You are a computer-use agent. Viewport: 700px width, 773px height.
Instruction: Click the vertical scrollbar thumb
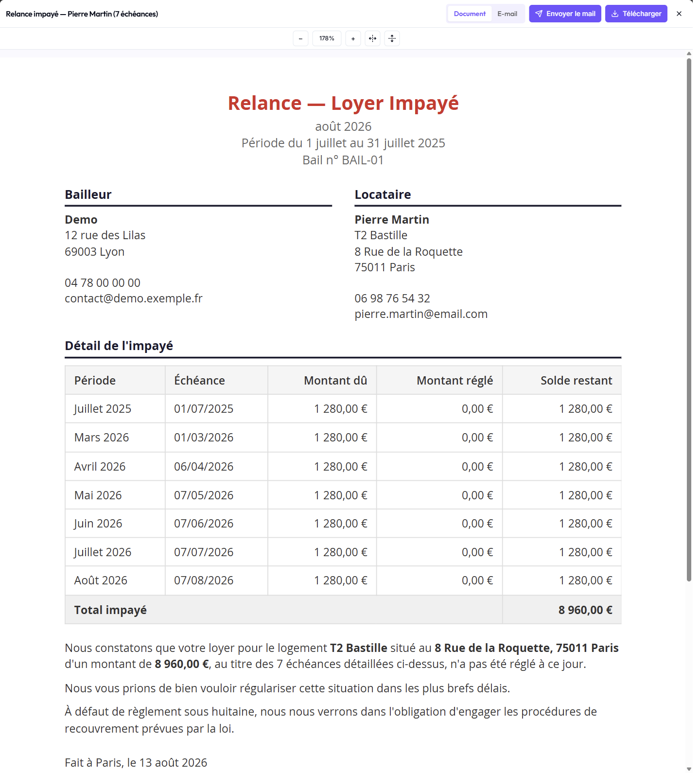(x=689, y=320)
